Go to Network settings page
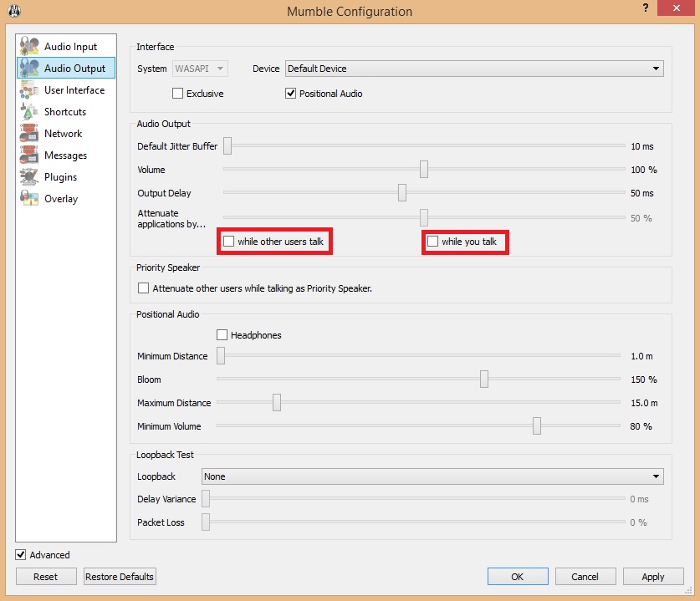This screenshot has width=700, height=601. click(66, 133)
